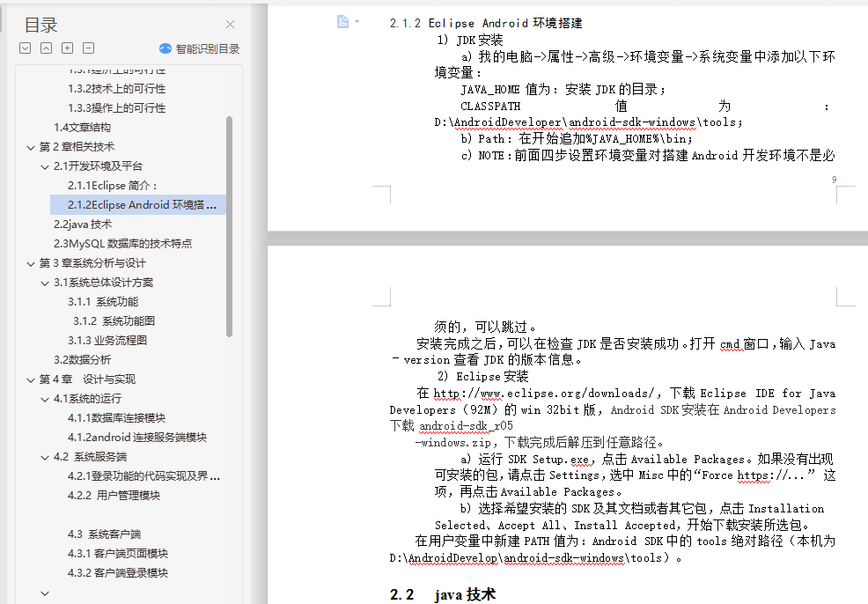Go to 4.3.1 客户端页面模块 heading
Screen dimensions: 868x604
[x=118, y=554]
